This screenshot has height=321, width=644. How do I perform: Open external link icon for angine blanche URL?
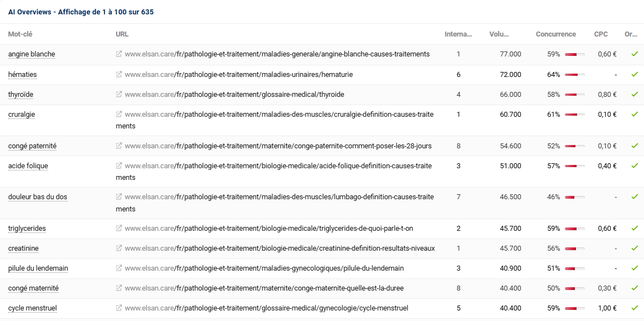pyautogui.click(x=119, y=54)
